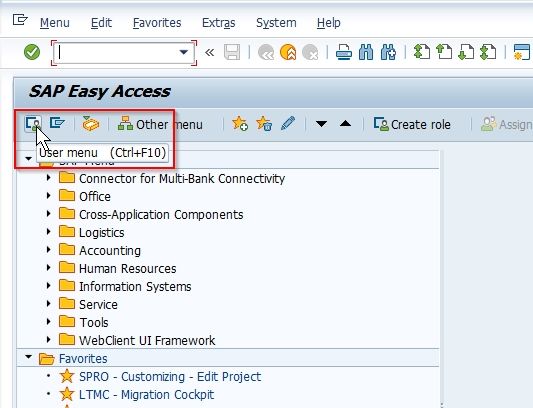The image size is (533, 408).
Task: Open the System menu
Action: click(276, 23)
